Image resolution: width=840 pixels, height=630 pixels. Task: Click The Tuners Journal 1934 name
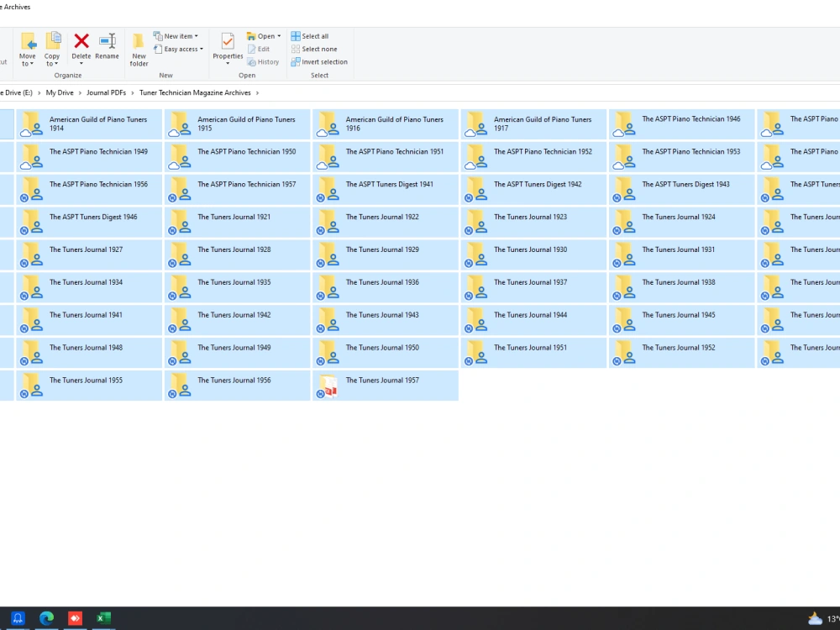(x=86, y=282)
